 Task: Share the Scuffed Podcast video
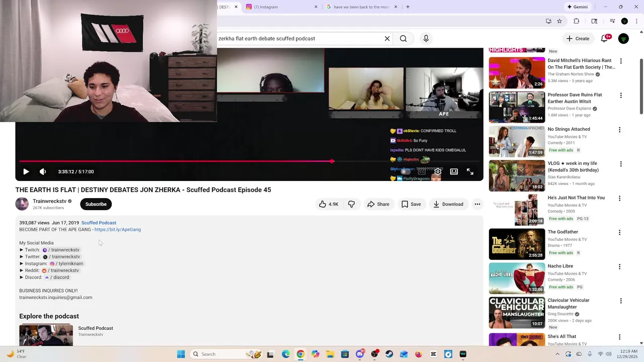pyautogui.click(x=378, y=204)
